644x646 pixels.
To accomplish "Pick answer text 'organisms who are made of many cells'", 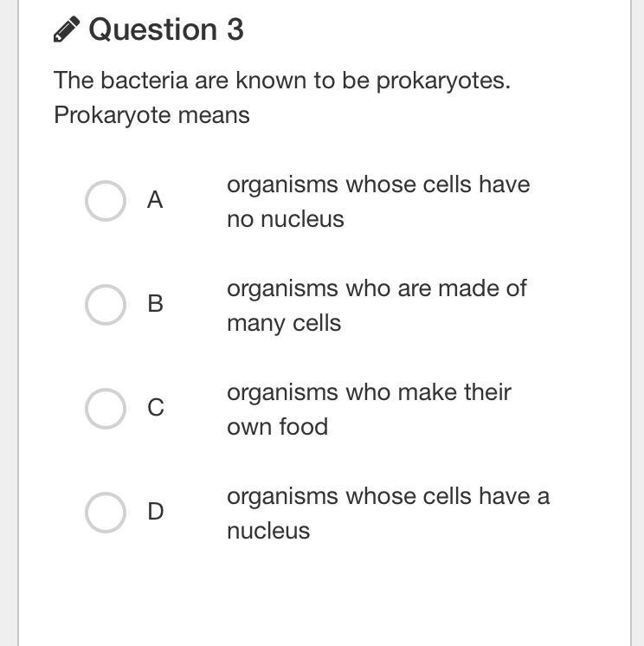I will [x=376, y=305].
